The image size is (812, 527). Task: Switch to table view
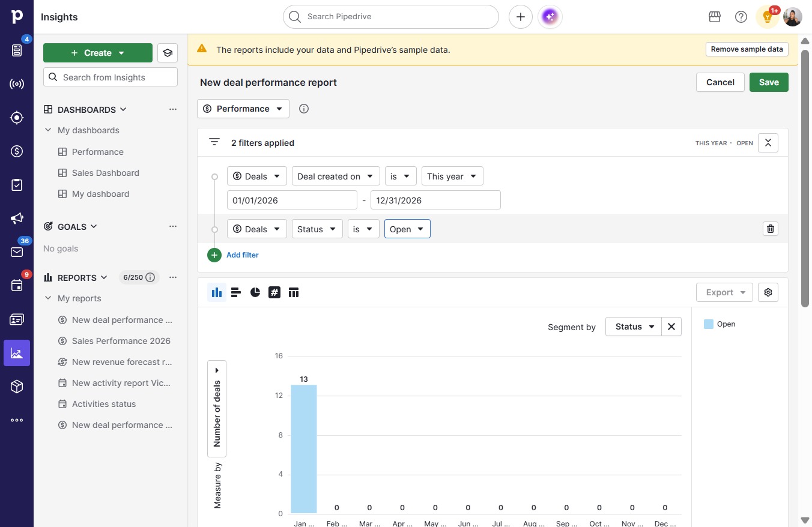[294, 292]
